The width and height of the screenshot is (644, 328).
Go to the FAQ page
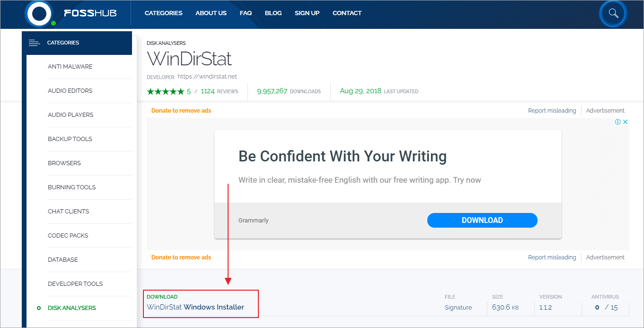(x=246, y=13)
